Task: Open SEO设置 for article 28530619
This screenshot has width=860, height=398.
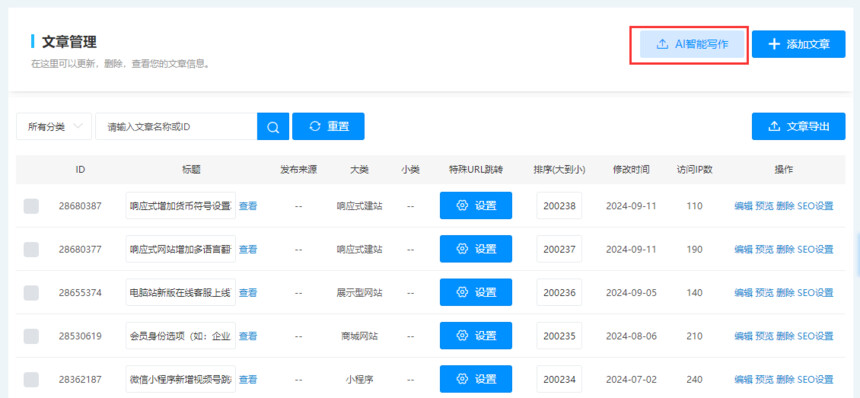Action: 815,336
